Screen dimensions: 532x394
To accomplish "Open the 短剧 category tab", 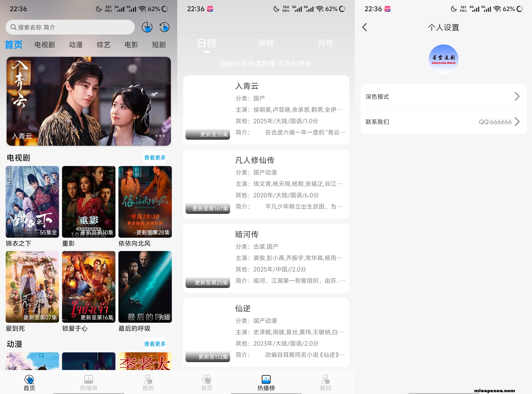I will (159, 45).
